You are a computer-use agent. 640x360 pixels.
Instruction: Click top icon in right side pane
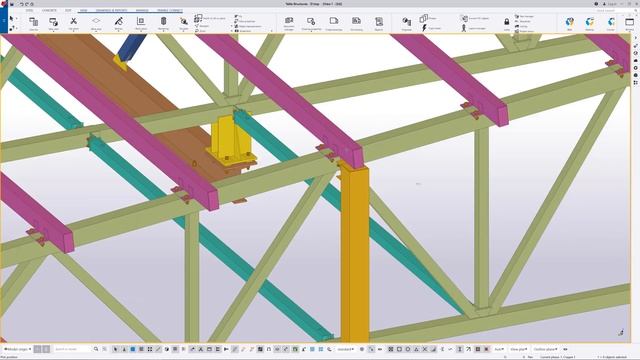(x=636, y=38)
